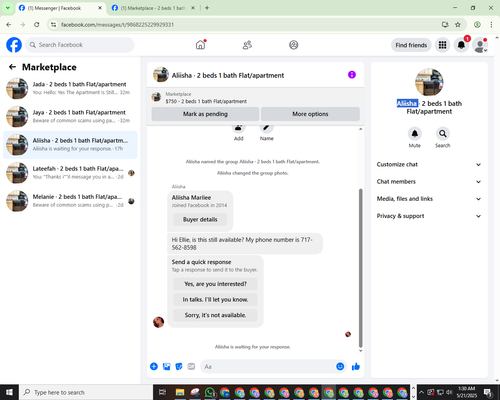The width and height of the screenshot is (500, 400).
Task: Search in conversation using magnifier icon
Action: pyautogui.click(x=443, y=134)
